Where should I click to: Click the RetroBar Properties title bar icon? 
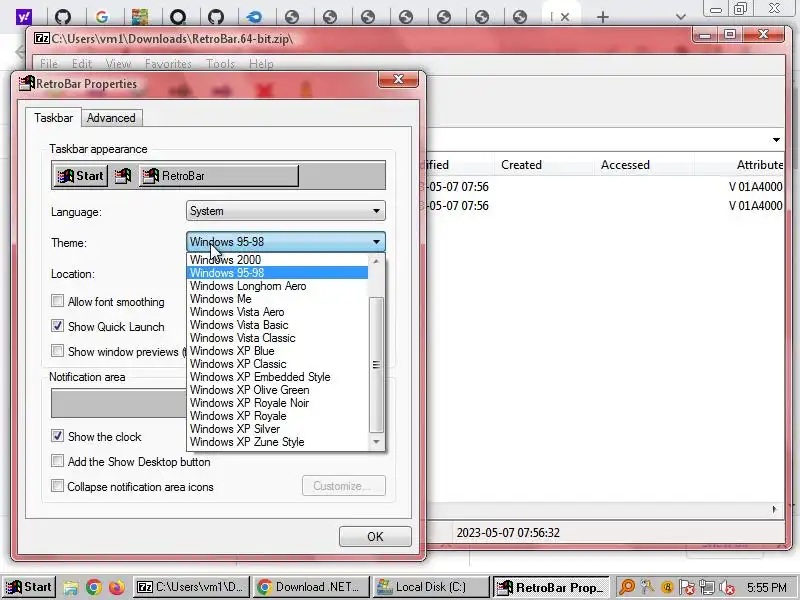point(27,83)
